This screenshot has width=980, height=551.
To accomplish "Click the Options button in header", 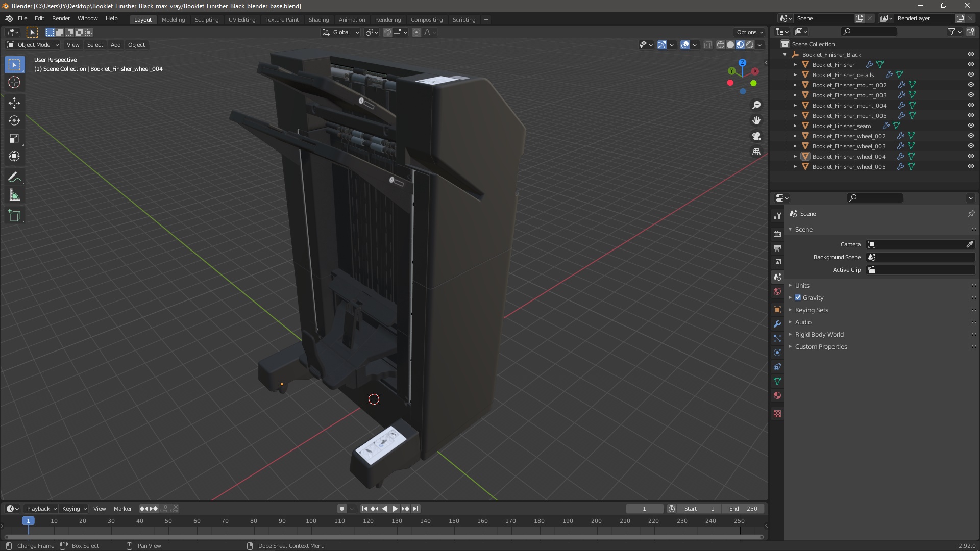I will [749, 32].
